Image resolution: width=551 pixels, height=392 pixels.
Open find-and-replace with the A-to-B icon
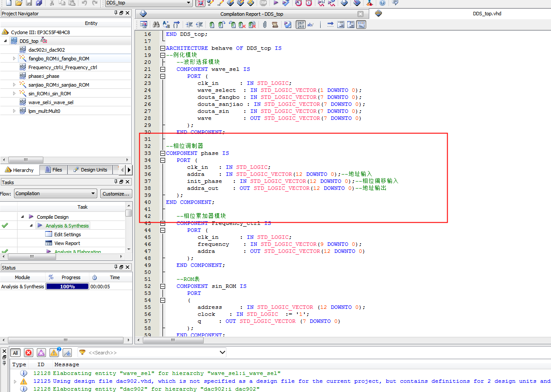click(166, 24)
